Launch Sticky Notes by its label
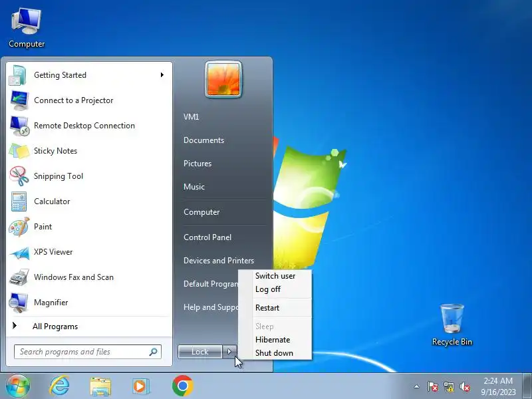The width and height of the screenshot is (532, 399). coord(55,151)
